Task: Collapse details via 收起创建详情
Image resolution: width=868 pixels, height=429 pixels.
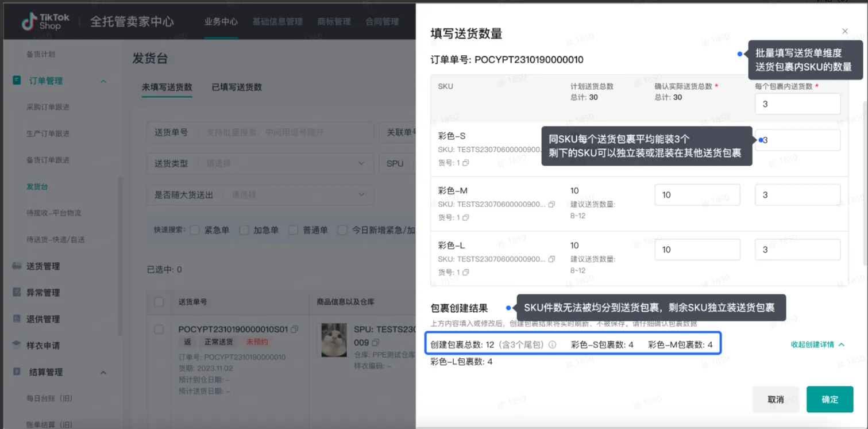Action: pyautogui.click(x=817, y=344)
